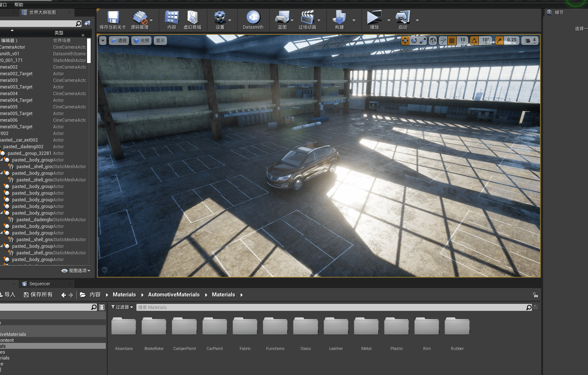Open the Play options dropdown arrow
The image size is (588, 375).
tap(389, 20)
